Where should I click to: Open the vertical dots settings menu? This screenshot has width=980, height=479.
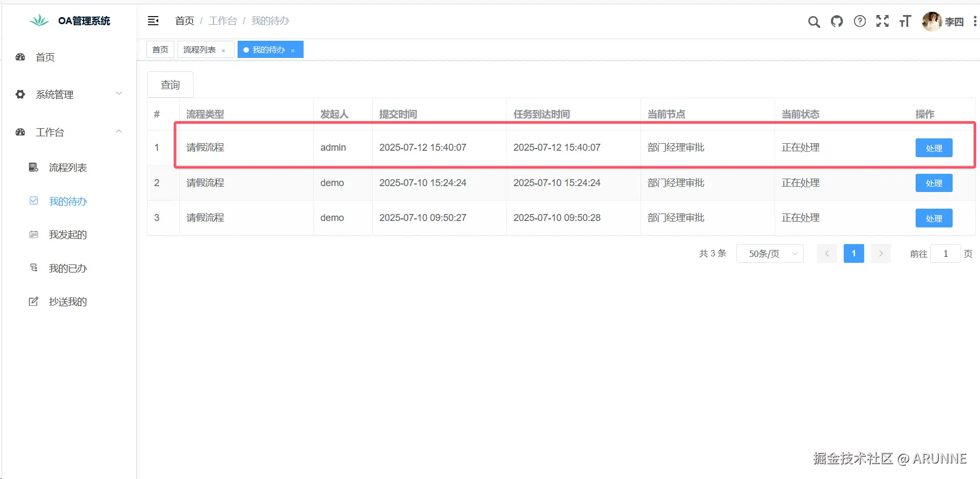(975, 21)
